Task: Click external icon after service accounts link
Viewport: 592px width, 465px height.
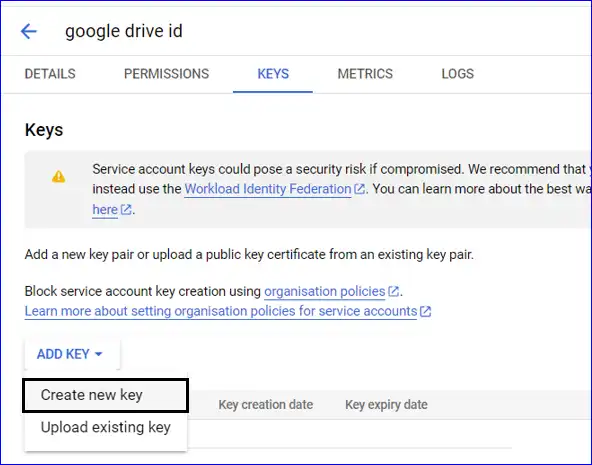Action: 426,312
